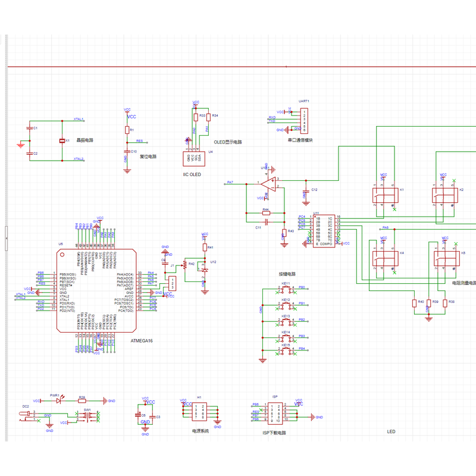The image size is (476, 476).
Task: Select the 串口通信模块 text annotation
Action: 300,140
